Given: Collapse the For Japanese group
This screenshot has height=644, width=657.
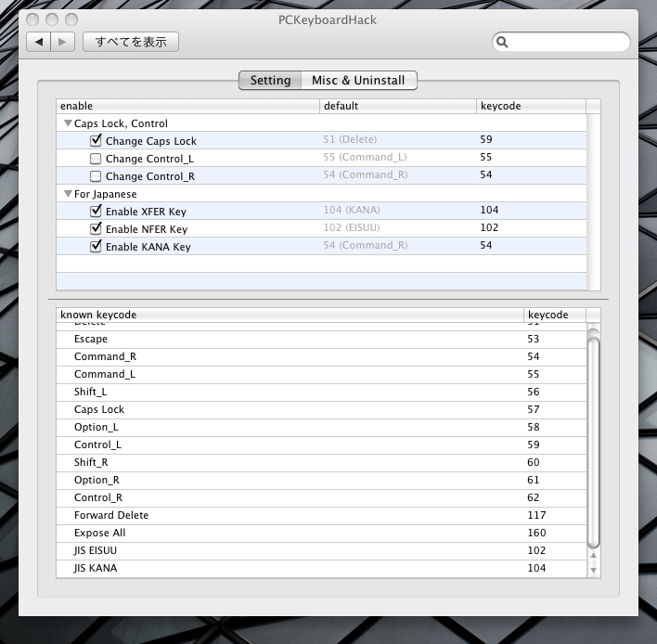Looking at the screenshot, I should (x=68, y=194).
